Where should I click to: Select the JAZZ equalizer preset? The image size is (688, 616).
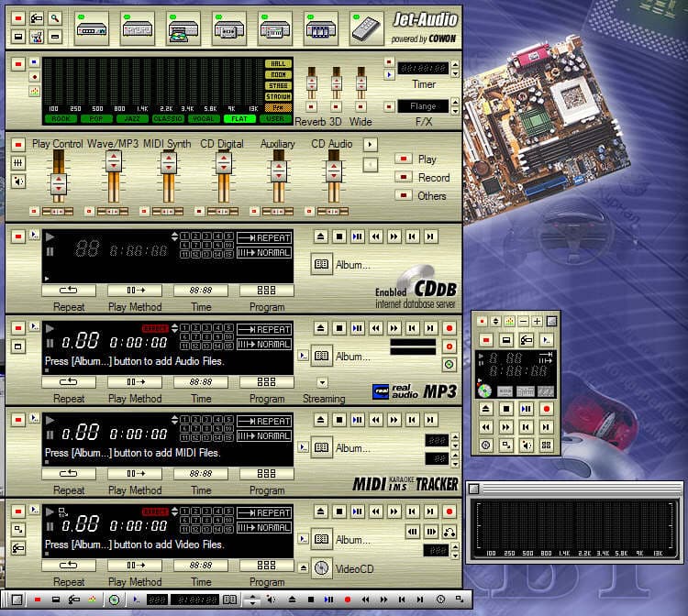131,119
